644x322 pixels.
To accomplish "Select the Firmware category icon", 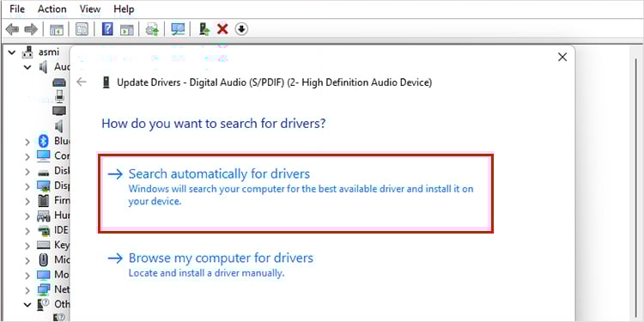I will [x=44, y=201].
